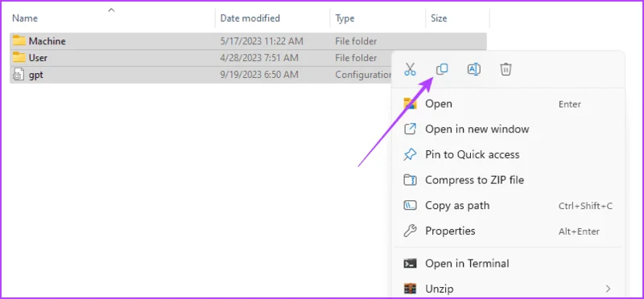Click the date 5/17/2023 11:22 AM
This screenshot has height=299, width=644.
[x=262, y=41]
